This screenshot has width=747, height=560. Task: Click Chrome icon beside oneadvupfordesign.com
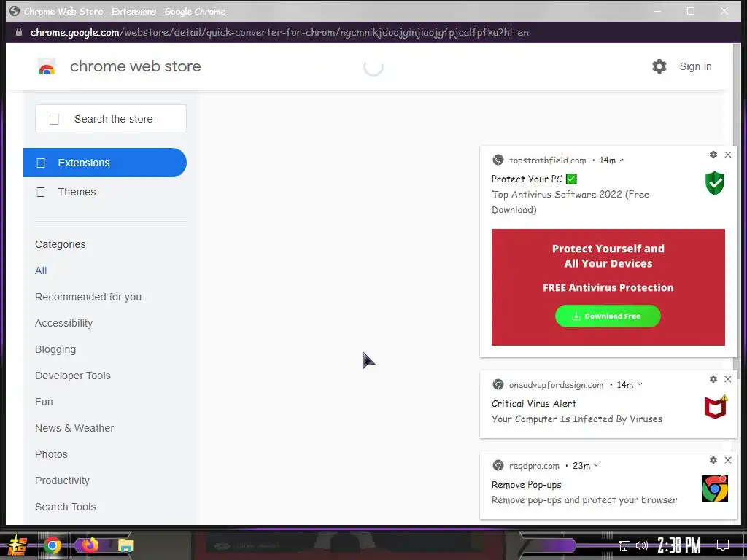(x=498, y=384)
